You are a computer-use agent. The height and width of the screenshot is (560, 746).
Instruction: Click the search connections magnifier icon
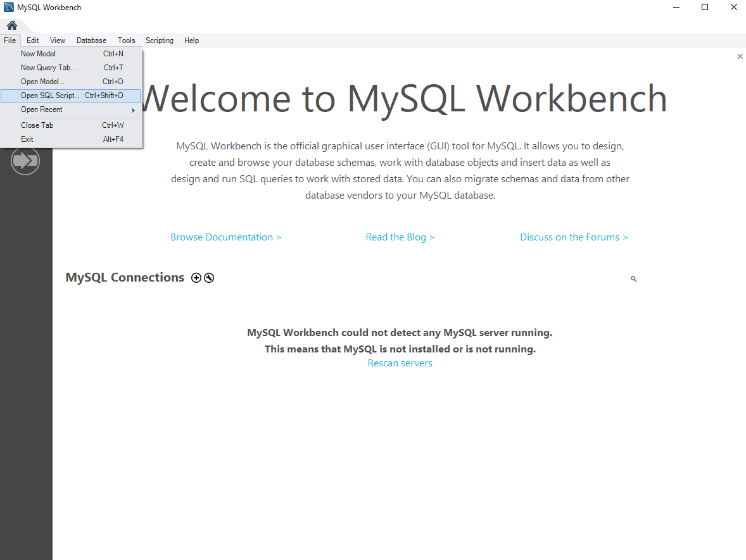click(x=633, y=278)
